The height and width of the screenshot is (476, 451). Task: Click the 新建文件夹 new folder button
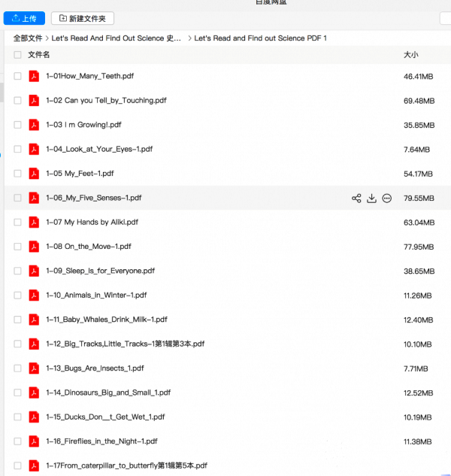(x=83, y=18)
